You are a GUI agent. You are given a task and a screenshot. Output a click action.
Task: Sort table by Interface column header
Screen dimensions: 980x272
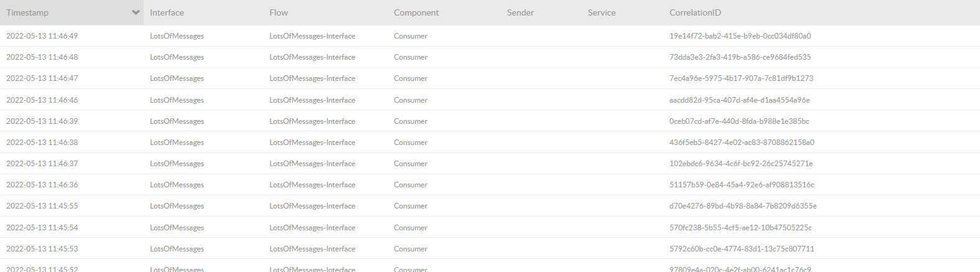click(167, 12)
